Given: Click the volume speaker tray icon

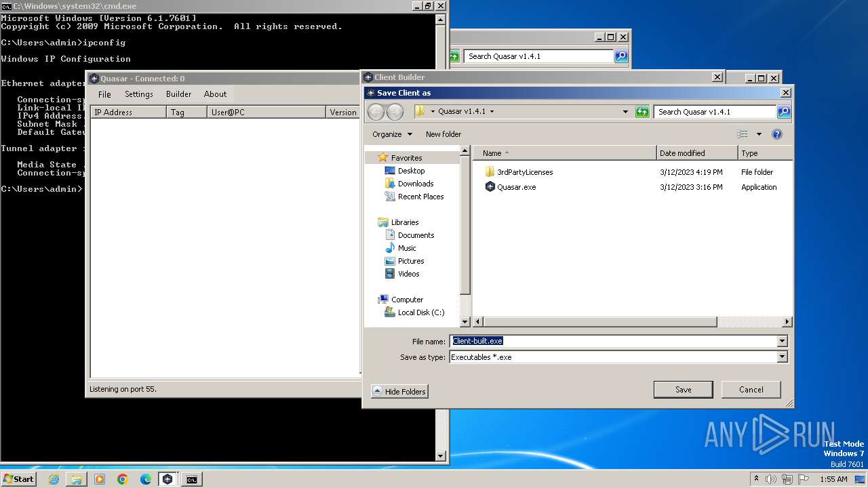Looking at the screenshot, I should click(x=771, y=479).
